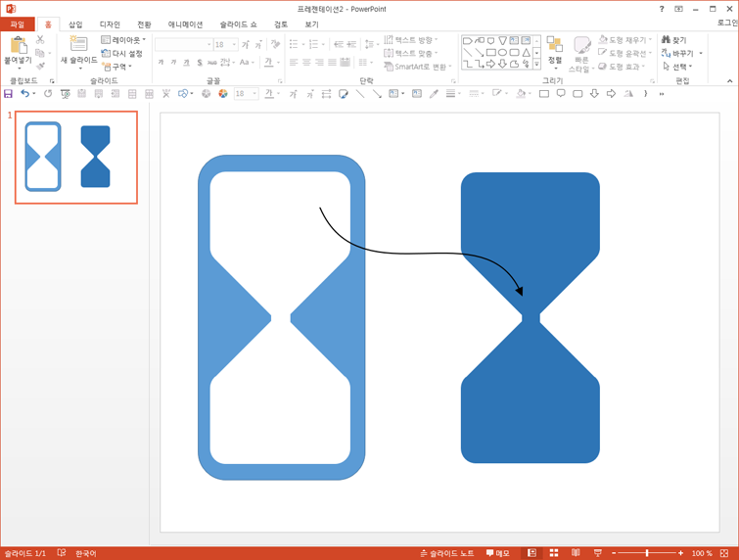Add a new slide using the 새 슬라이드 icon

click(78, 43)
